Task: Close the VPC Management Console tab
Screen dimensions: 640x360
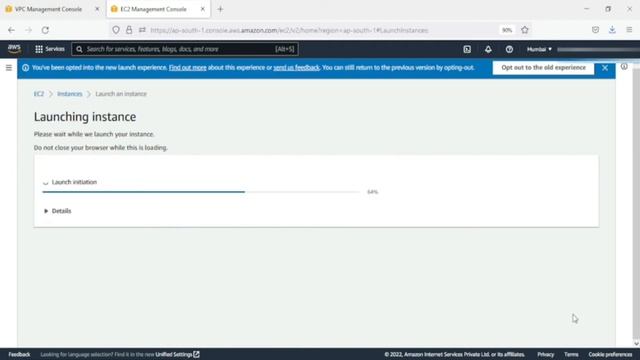Action: coord(97,9)
